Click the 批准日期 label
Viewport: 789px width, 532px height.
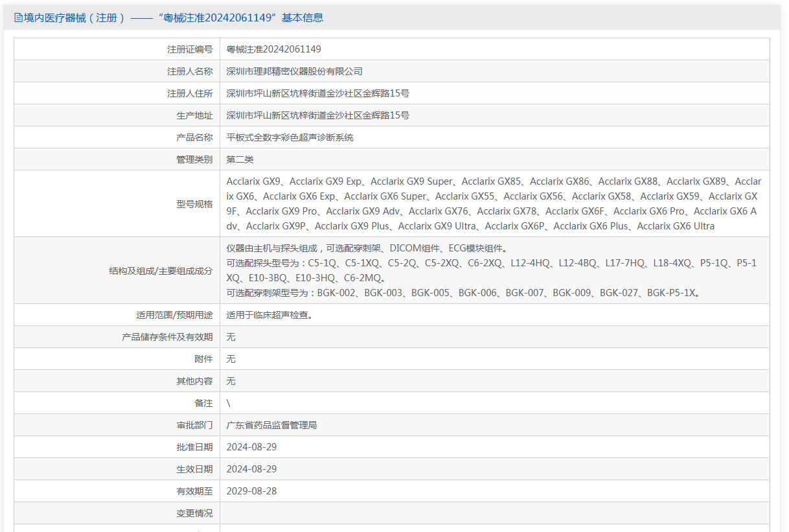[x=194, y=447]
